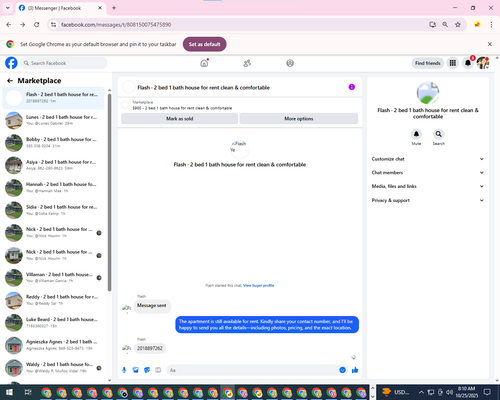
Task: Click Set as default button
Action: coord(205,44)
